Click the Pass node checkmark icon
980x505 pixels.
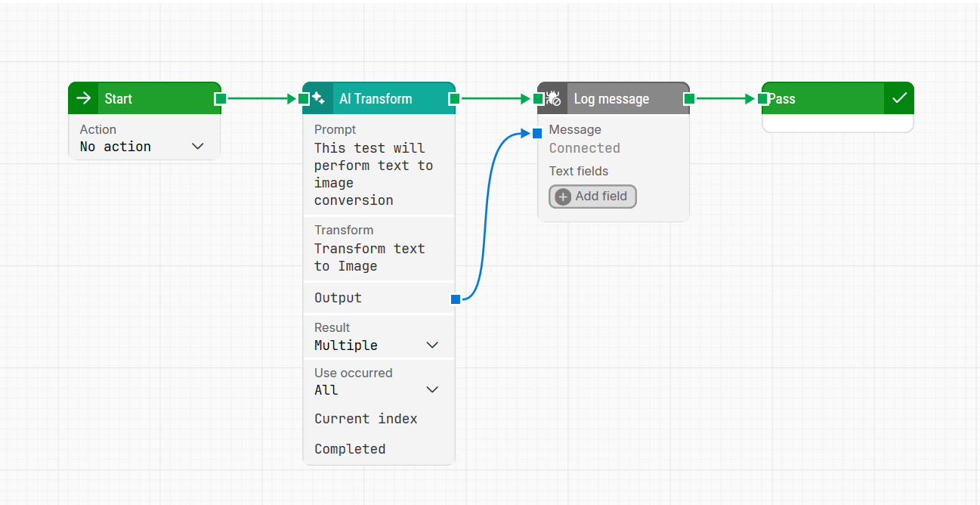pos(899,98)
